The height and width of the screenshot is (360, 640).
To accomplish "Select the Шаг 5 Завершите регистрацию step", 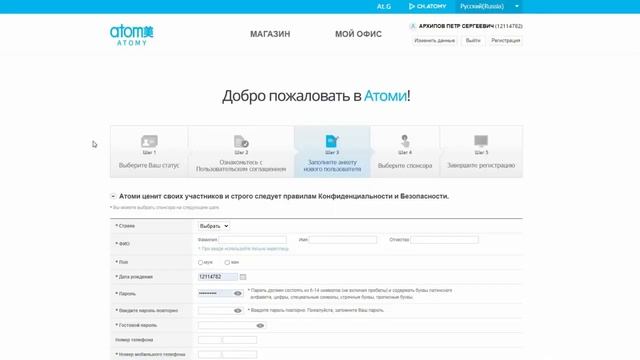I will [481, 152].
